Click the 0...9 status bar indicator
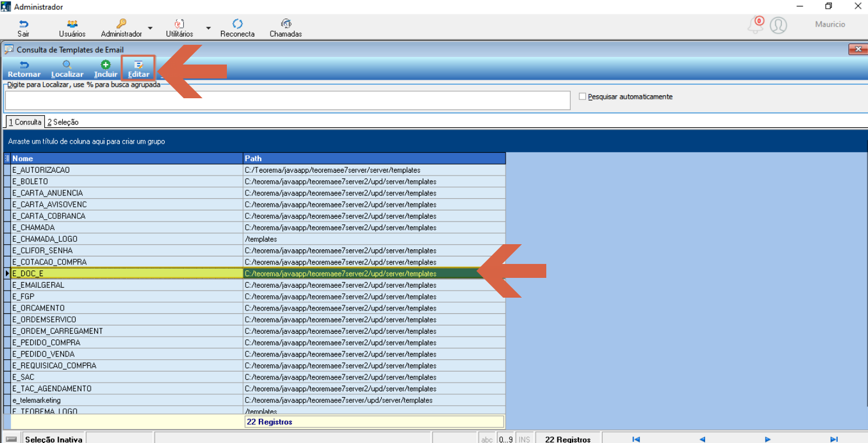Screen dimensions: 868x443 click(x=506, y=440)
